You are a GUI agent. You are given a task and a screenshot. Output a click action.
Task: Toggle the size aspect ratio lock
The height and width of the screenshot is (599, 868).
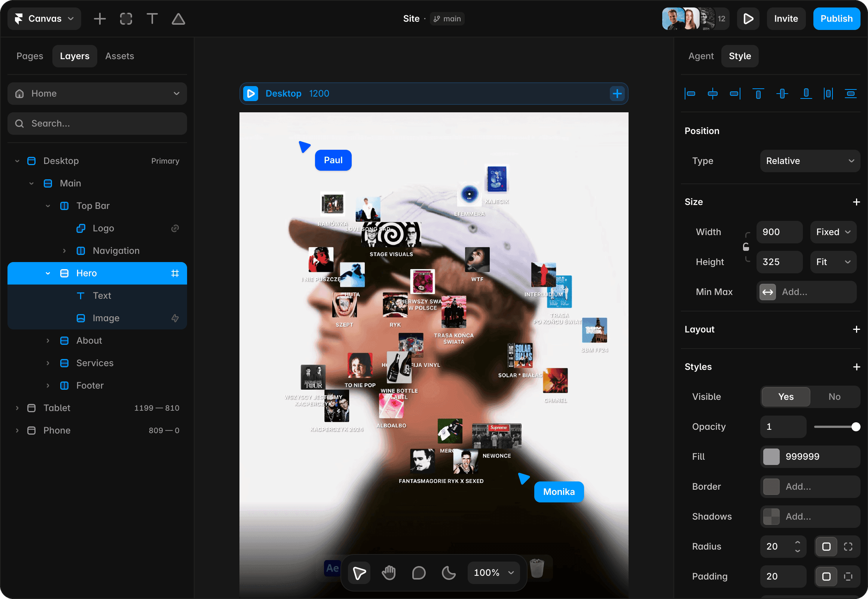point(746,247)
